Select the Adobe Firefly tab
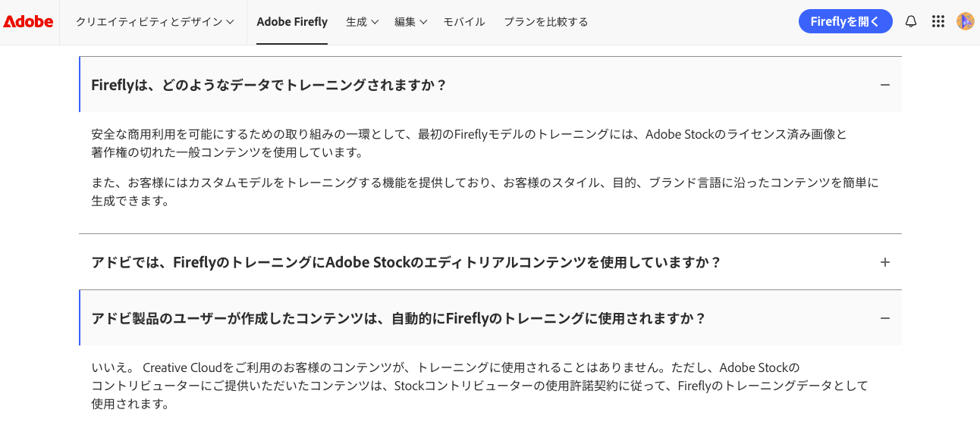Viewport: 980px width, 422px height. point(292,22)
